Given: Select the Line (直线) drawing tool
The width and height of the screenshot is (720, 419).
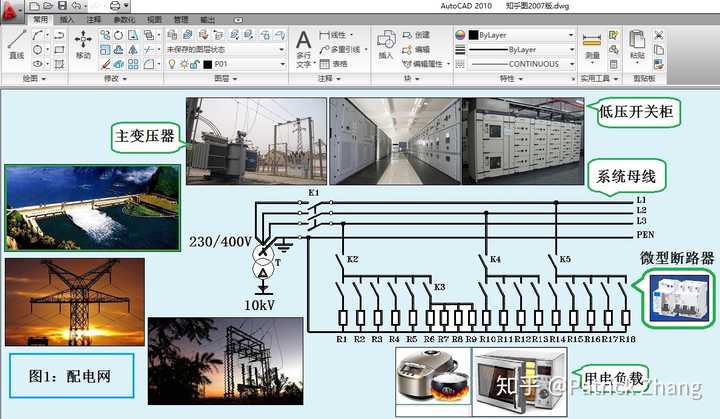Looking at the screenshot, I should coord(17,45).
